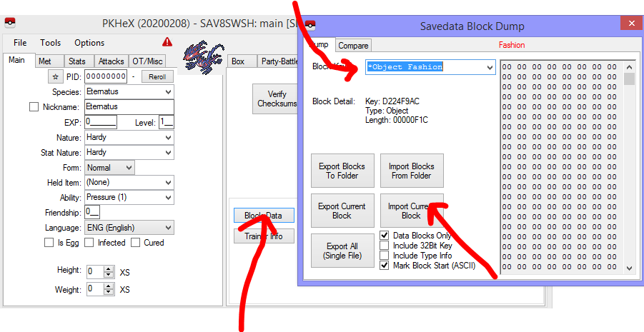
Task: Click the PKHeX Poké Ball title icon
Action: [10, 23]
